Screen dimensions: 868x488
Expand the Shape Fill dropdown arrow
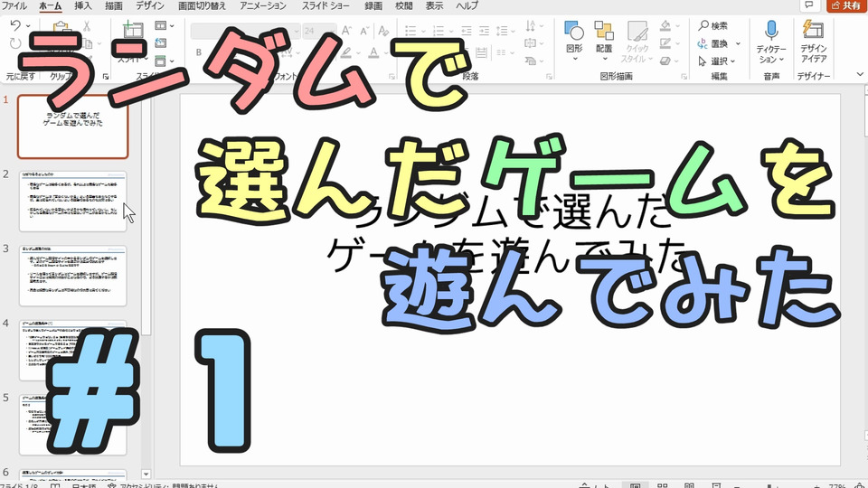click(677, 26)
